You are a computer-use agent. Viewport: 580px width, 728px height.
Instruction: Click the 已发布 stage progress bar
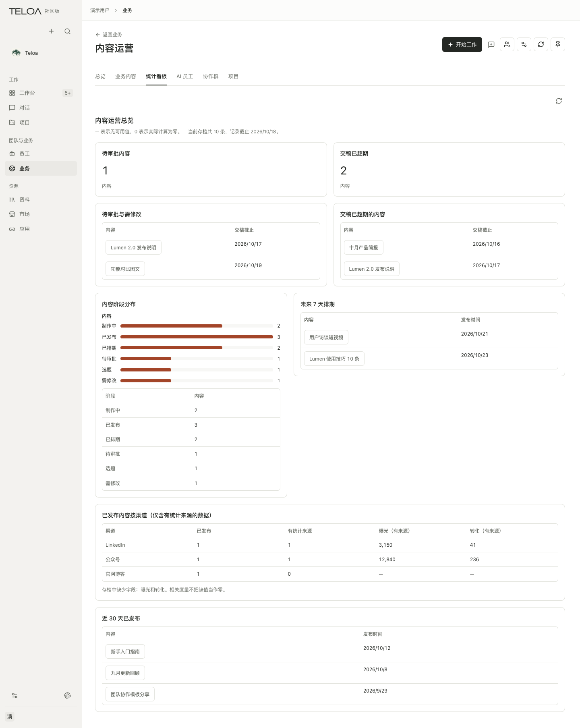[x=197, y=337]
